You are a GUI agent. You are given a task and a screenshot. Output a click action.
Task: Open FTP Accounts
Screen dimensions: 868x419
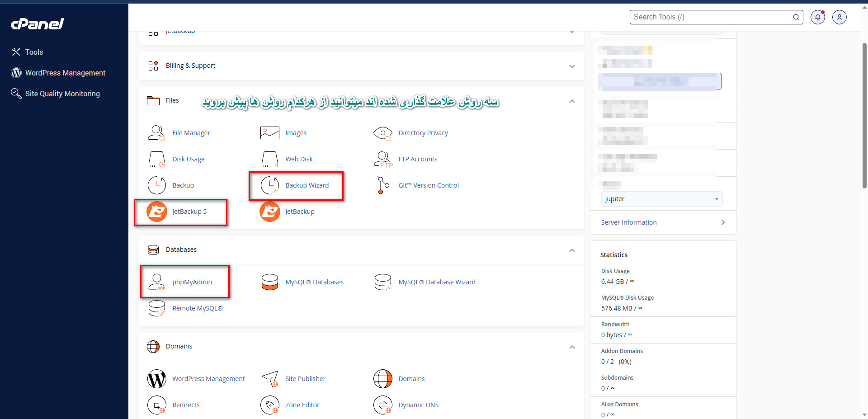(417, 159)
